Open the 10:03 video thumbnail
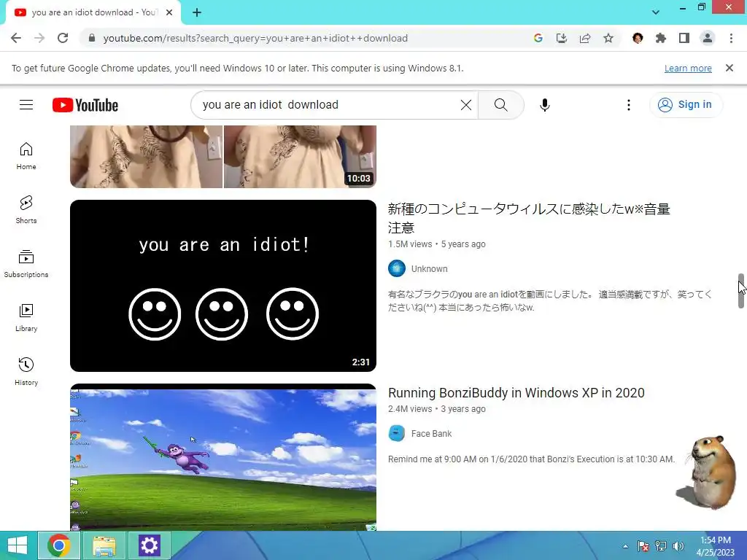This screenshot has width=747, height=560. coord(223,157)
